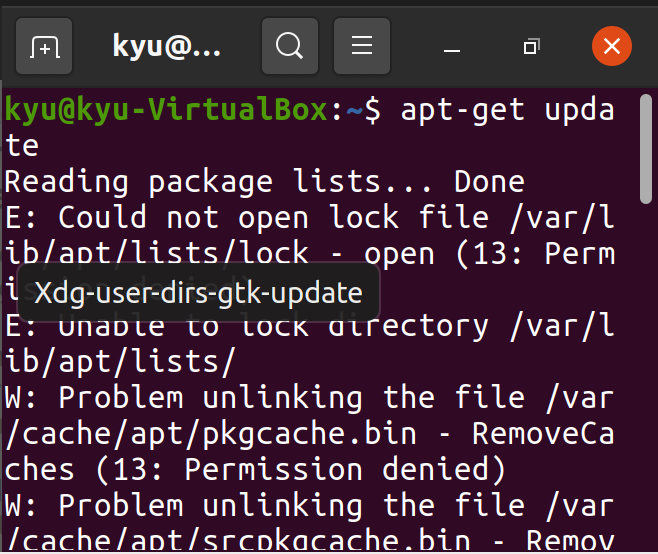Click the /cache/apt/pkgcache.bin path text
The height and width of the screenshot is (554, 658).
(211, 434)
